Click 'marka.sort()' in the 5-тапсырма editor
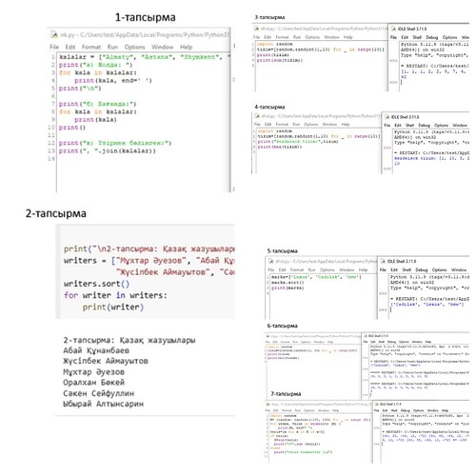 point(288,283)
